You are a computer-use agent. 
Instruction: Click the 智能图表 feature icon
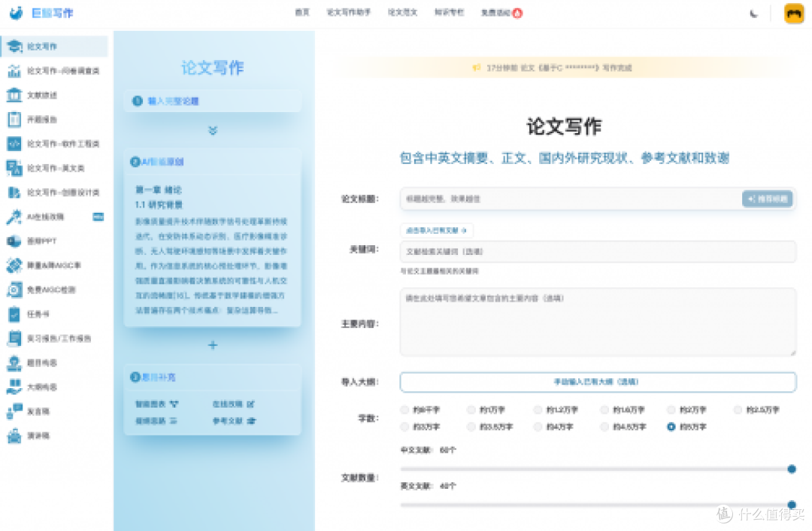click(174, 404)
